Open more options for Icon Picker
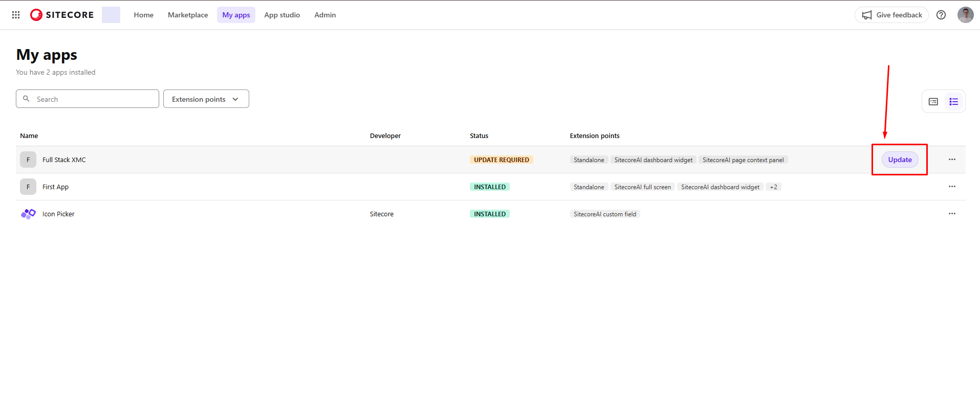The width and height of the screenshot is (980, 406). pos(952,214)
